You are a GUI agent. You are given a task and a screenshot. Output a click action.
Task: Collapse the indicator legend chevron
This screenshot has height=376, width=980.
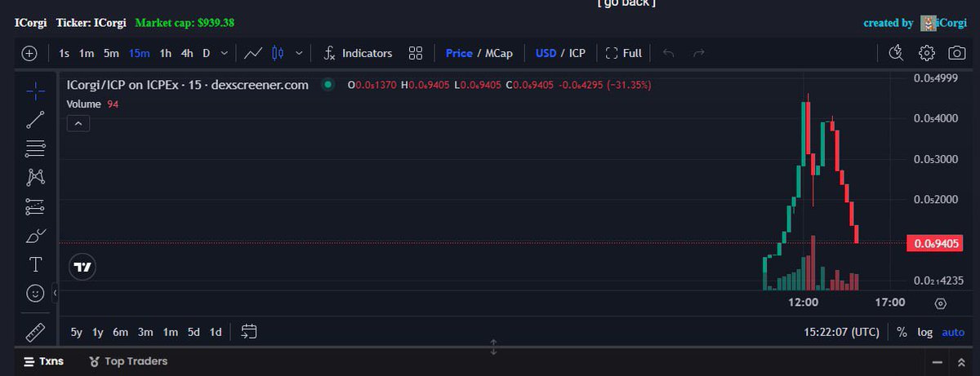(x=78, y=123)
